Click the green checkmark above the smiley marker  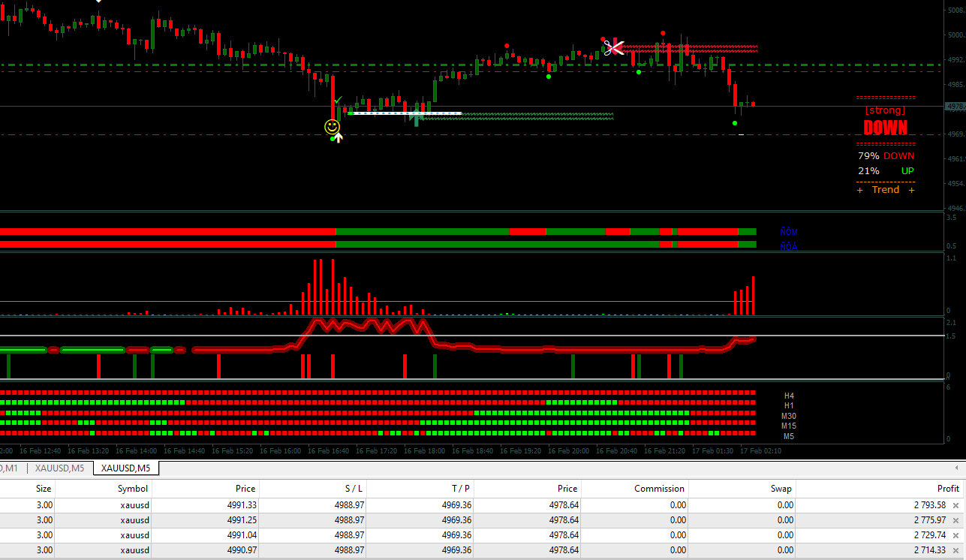338,100
